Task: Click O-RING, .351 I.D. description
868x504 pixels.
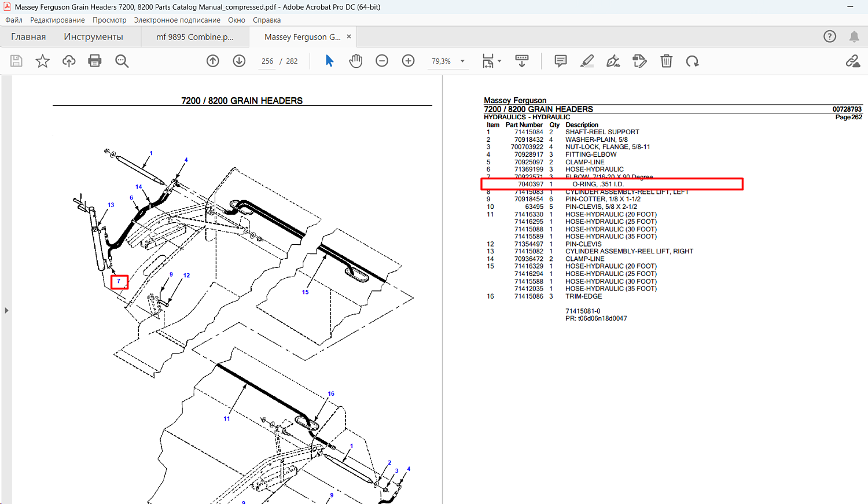Action: (x=598, y=184)
